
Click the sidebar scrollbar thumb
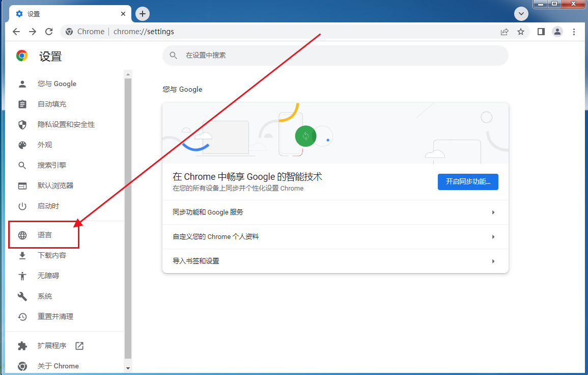pyautogui.click(x=128, y=219)
